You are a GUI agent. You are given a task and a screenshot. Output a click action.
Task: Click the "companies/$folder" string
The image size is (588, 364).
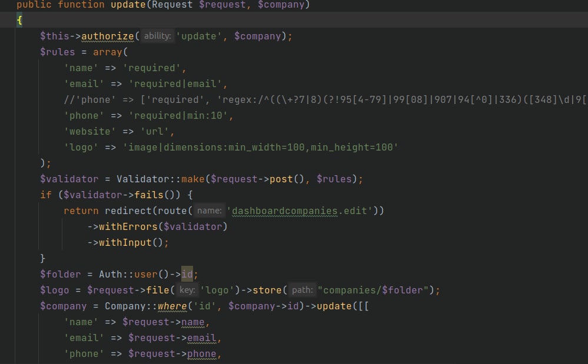pyautogui.click(x=373, y=290)
